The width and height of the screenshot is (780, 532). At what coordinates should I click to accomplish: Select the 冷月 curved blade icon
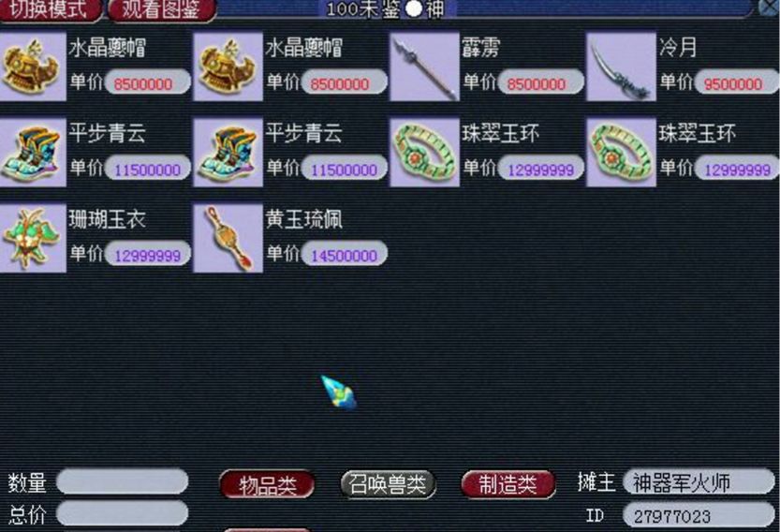tap(622, 66)
